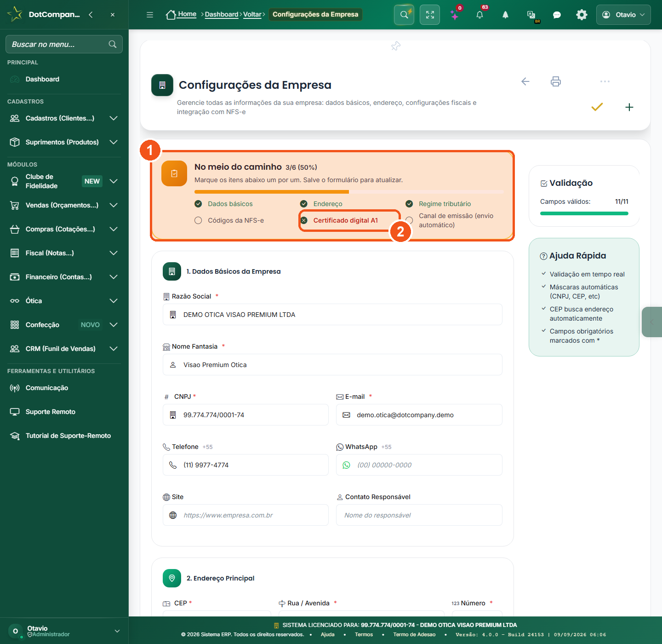Print the company settings page
The width and height of the screenshot is (662, 644).
click(556, 81)
